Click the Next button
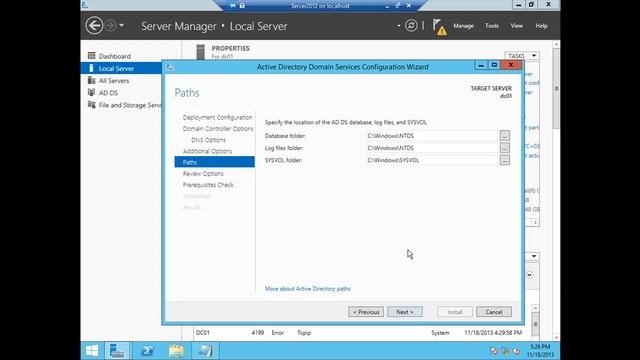 pyautogui.click(x=405, y=312)
